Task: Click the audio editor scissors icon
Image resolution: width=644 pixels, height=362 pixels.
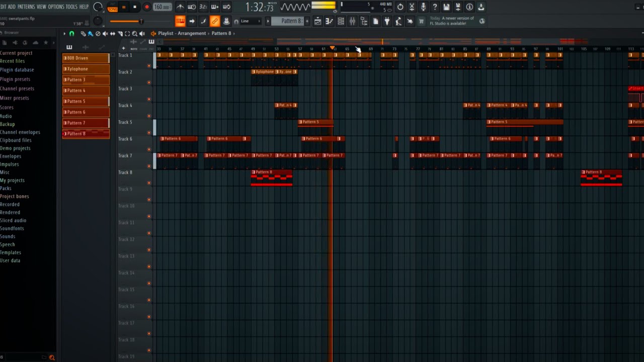Action: pyautogui.click(x=412, y=7)
